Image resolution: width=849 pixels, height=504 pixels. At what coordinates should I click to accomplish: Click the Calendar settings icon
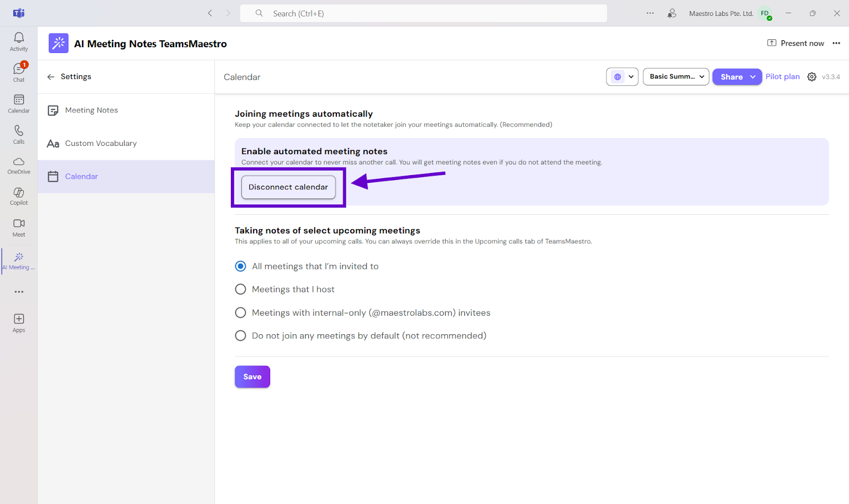coord(53,177)
